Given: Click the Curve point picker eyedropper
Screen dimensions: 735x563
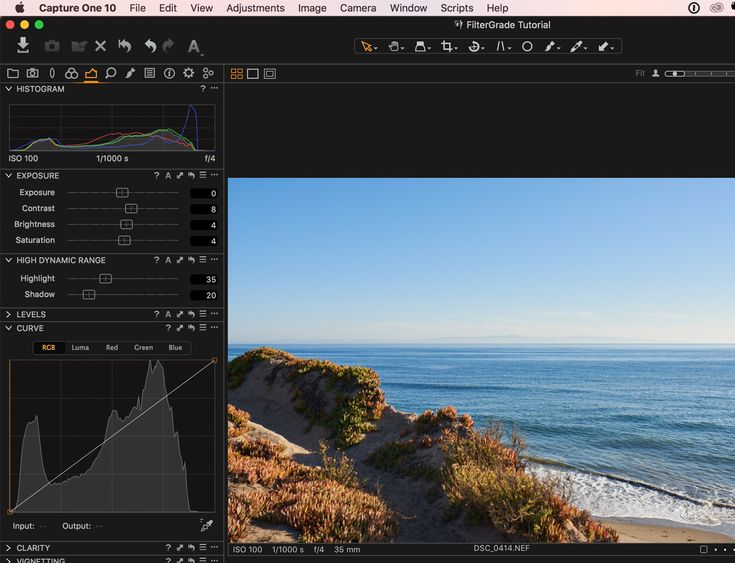Looking at the screenshot, I should pyautogui.click(x=207, y=525).
